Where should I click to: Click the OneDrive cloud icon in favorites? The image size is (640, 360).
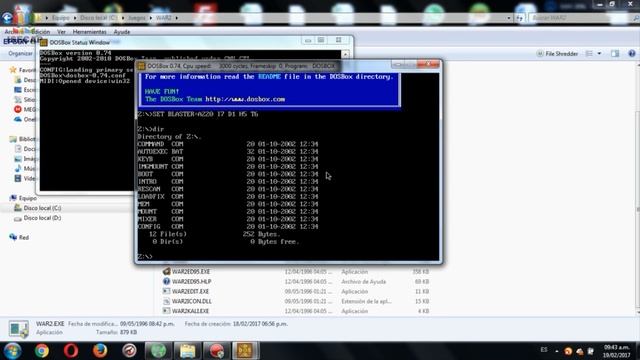[18, 119]
